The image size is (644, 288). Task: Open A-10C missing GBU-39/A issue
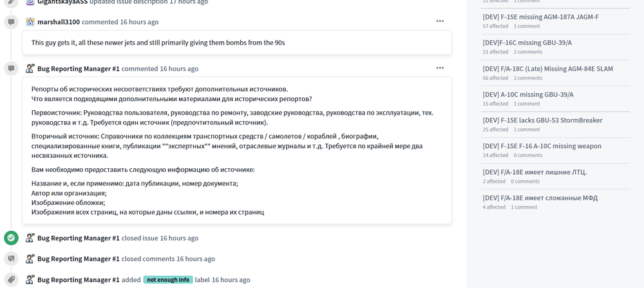527,94
